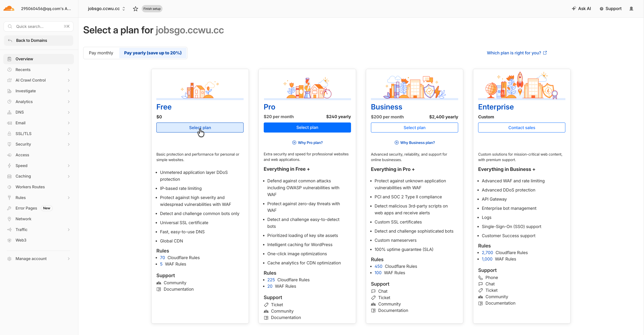Select the Pro plan

[307, 128]
